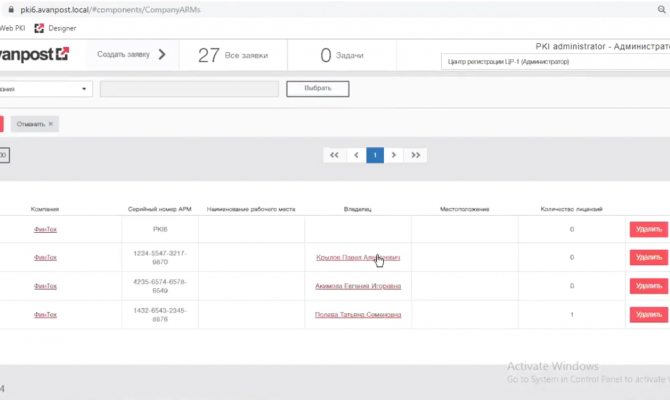Click the Количество лицензий column header
Viewport: 670px width, 400px height.
click(x=571, y=209)
